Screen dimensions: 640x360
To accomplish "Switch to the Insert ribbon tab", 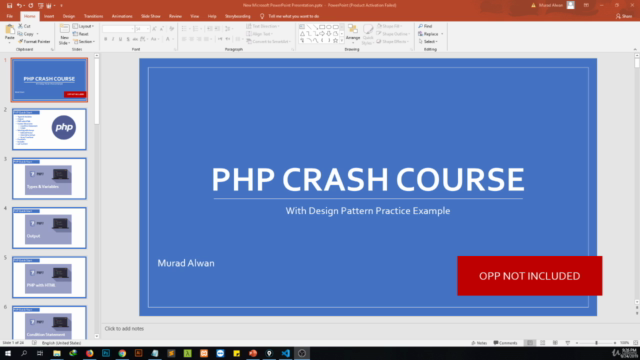I will coord(49,16).
